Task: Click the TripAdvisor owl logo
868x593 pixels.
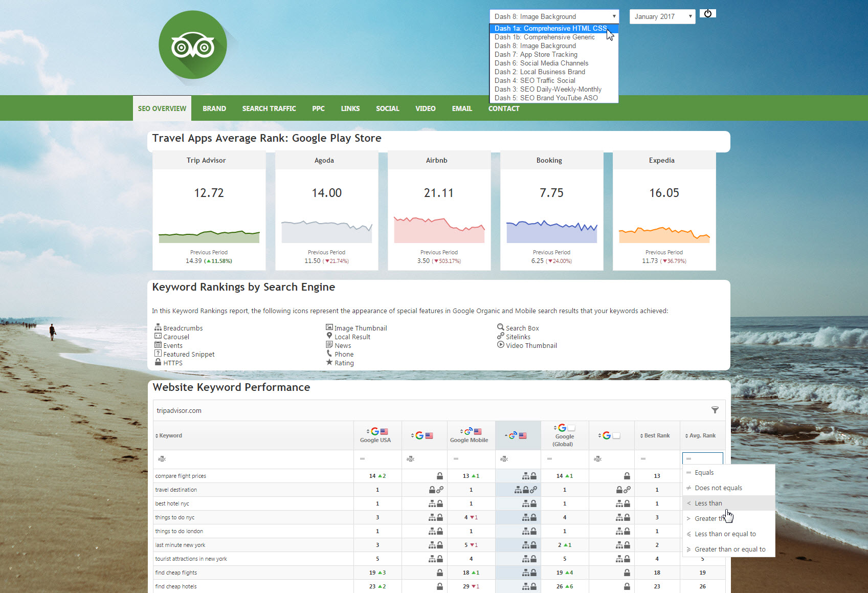Action: 192,46
